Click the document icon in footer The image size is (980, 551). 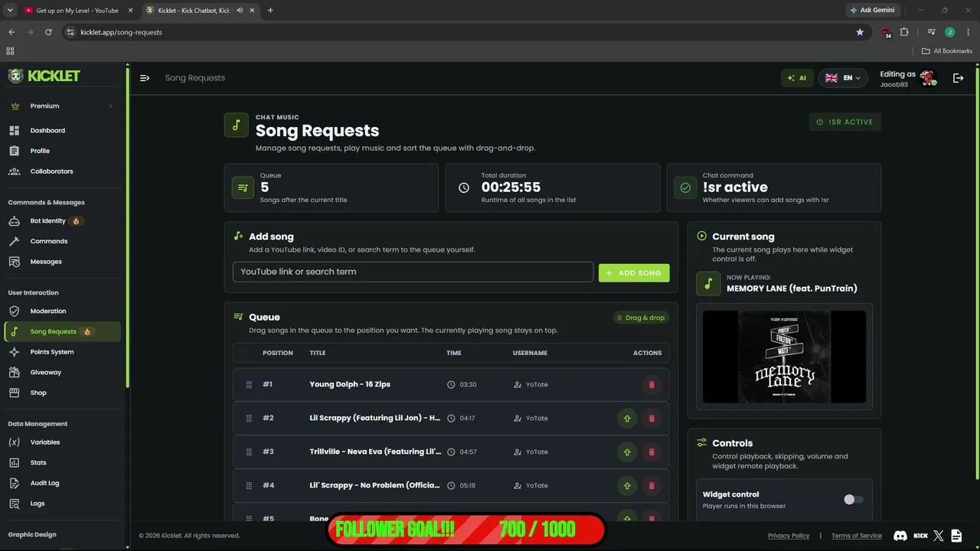coord(958,536)
